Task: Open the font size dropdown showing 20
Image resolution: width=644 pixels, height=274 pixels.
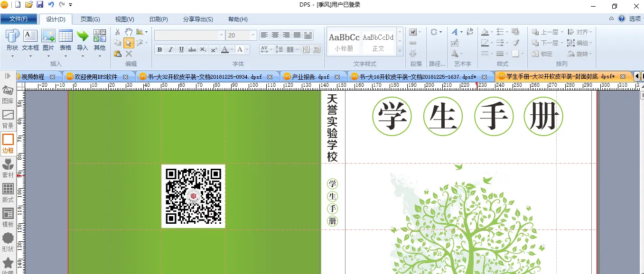Action: pyautogui.click(x=253, y=36)
